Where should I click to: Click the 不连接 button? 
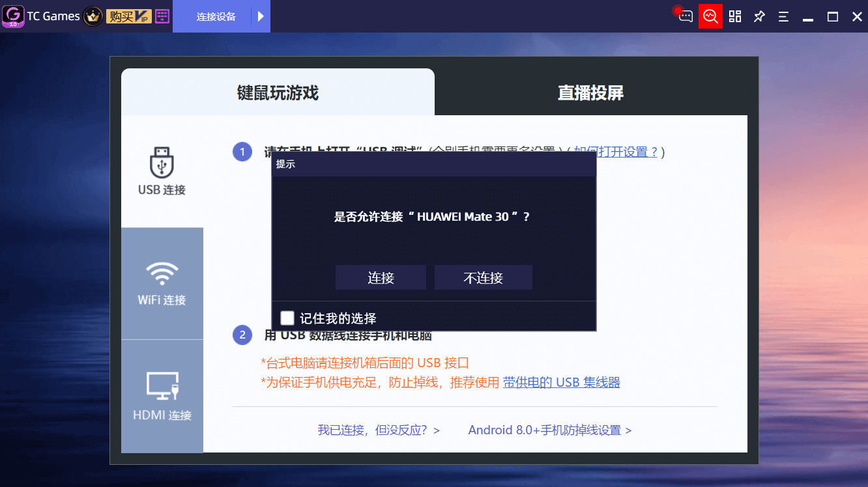point(483,278)
